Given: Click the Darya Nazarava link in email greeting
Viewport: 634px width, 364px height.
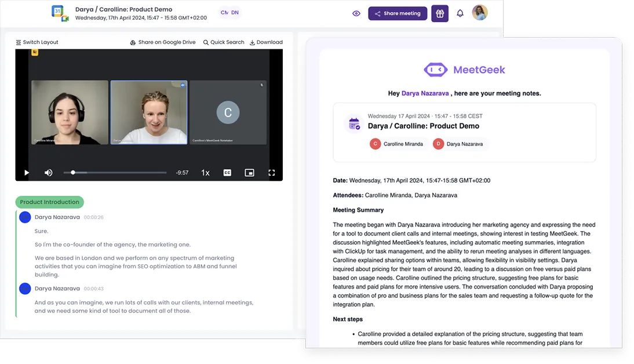Looking at the screenshot, I should click(425, 93).
